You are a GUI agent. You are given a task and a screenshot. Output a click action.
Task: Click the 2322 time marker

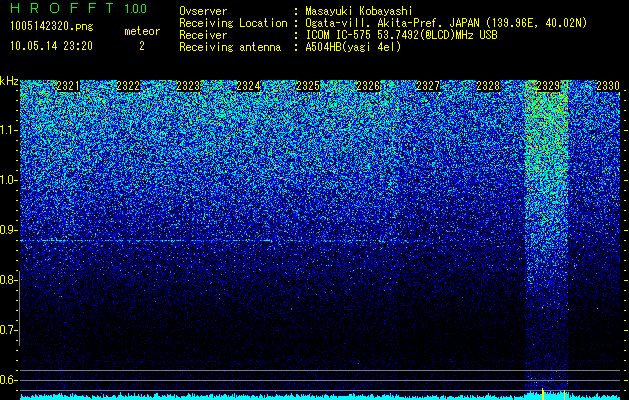point(128,86)
